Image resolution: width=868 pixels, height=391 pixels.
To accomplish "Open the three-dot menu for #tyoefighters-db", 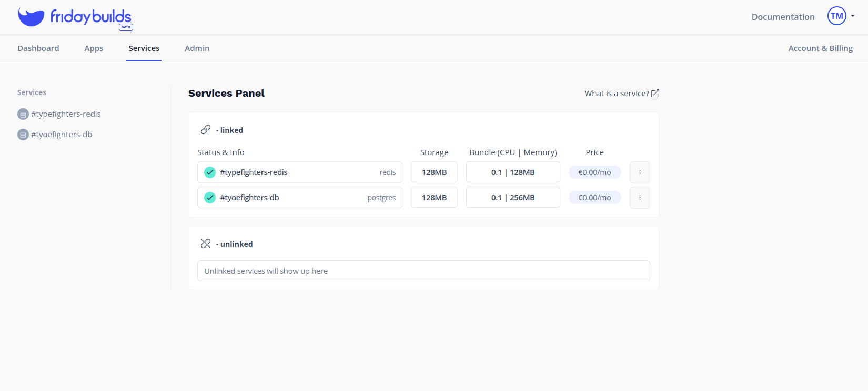I will pos(640,198).
